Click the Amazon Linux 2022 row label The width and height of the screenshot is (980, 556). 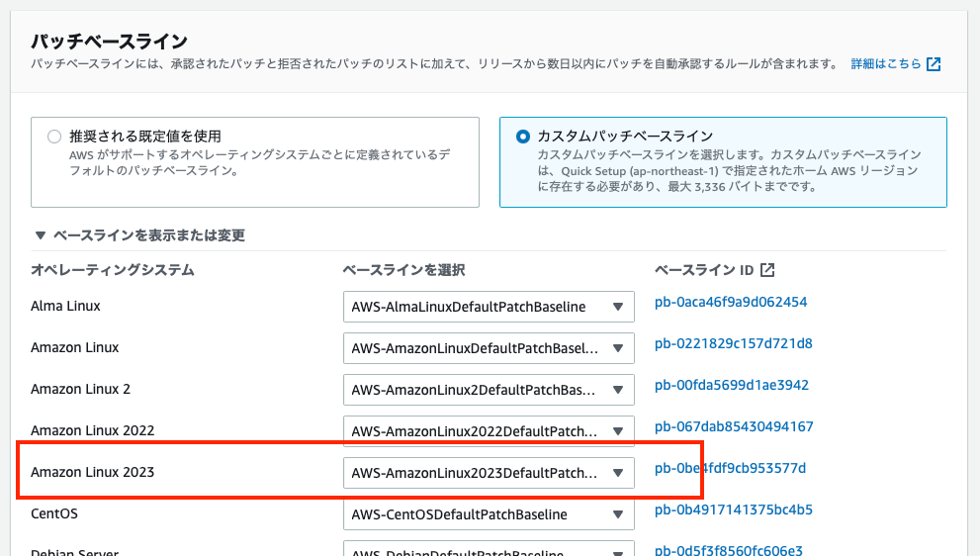pyautogui.click(x=93, y=430)
